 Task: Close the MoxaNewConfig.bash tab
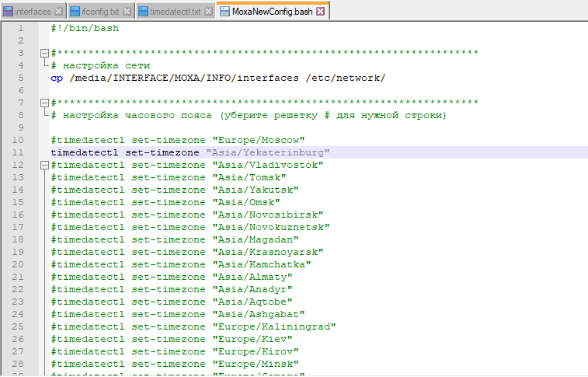point(320,12)
